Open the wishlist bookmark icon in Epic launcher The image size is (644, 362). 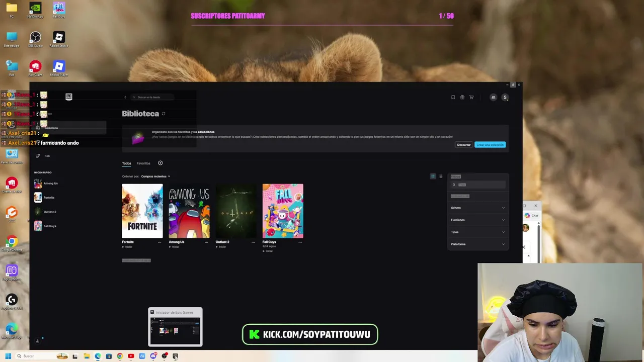[453, 98]
